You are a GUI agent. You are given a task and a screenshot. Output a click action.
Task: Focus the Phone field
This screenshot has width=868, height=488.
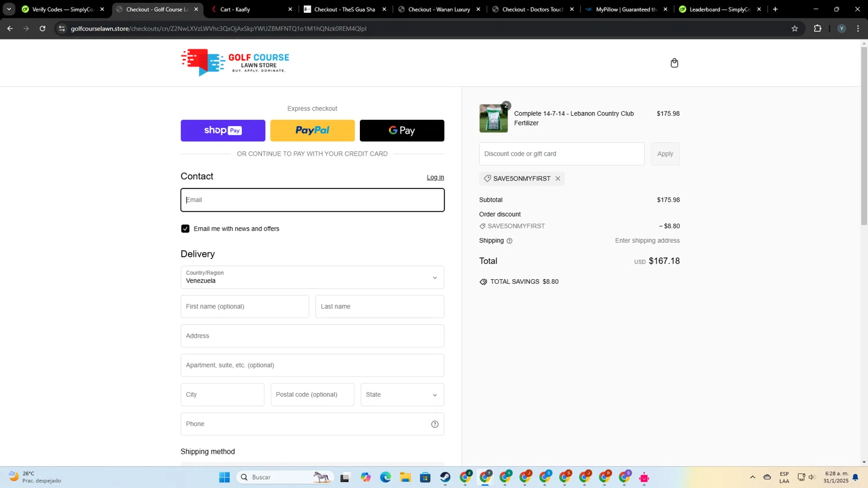pos(312,424)
